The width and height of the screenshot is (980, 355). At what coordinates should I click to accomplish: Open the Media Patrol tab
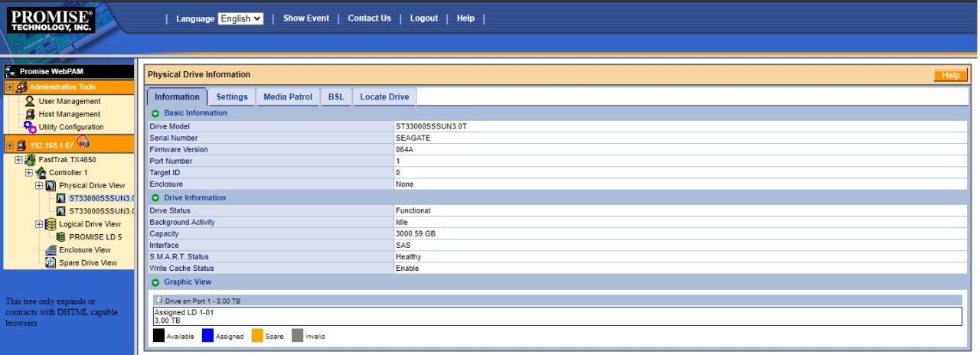[288, 97]
